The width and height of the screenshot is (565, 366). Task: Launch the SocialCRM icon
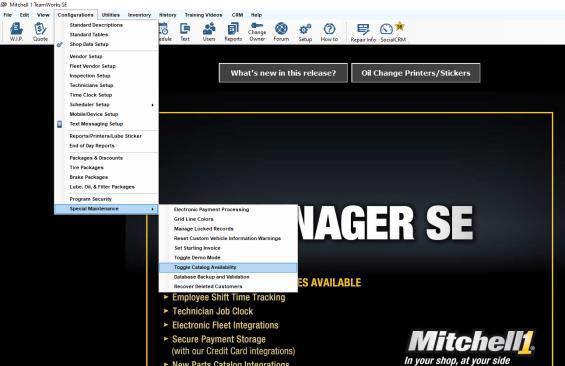point(393,32)
